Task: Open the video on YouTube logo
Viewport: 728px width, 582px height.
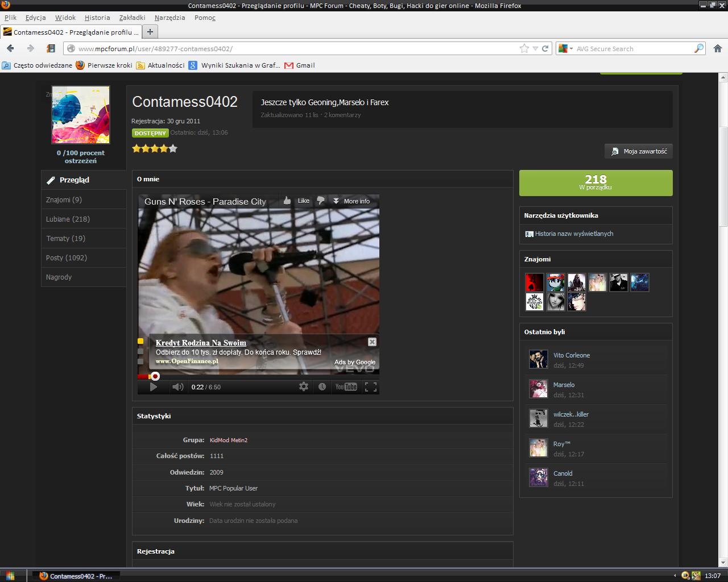Action: [346, 387]
